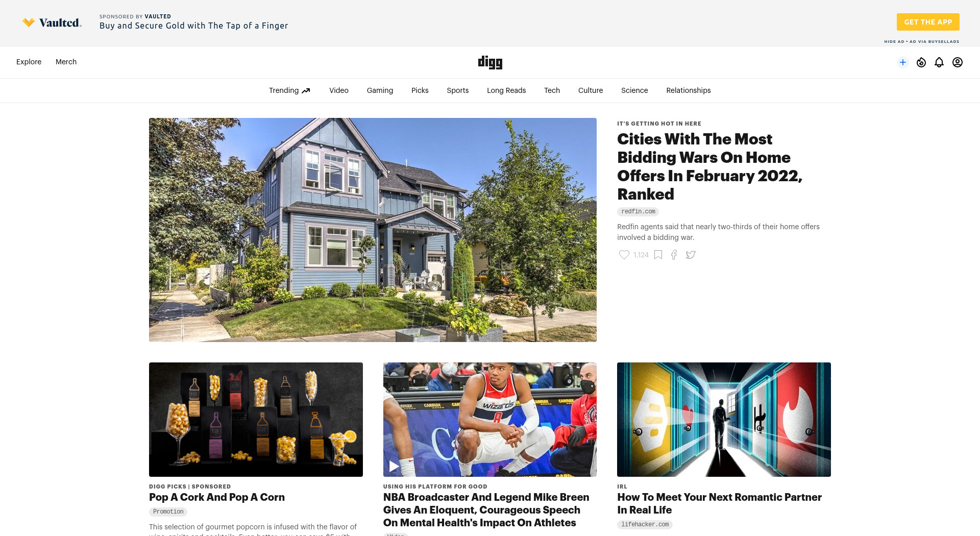Open the romantic partner article headline
The image size is (980, 536).
719,503
